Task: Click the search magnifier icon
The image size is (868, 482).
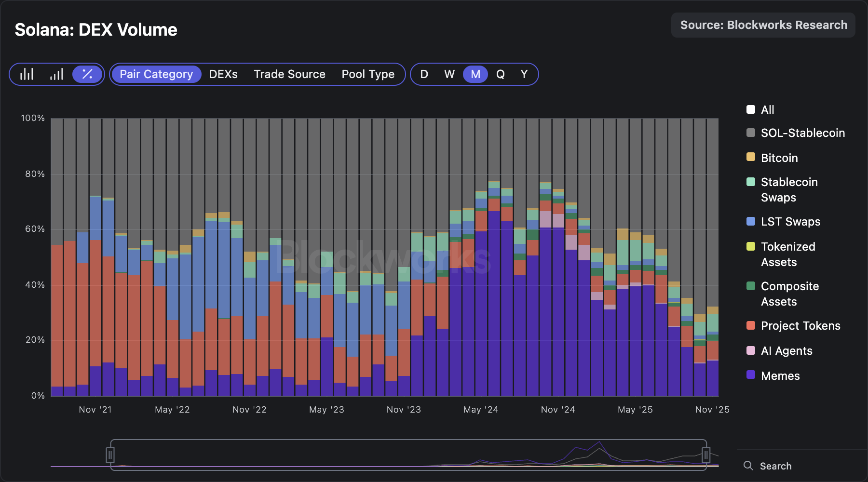Action: tap(748, 466)
